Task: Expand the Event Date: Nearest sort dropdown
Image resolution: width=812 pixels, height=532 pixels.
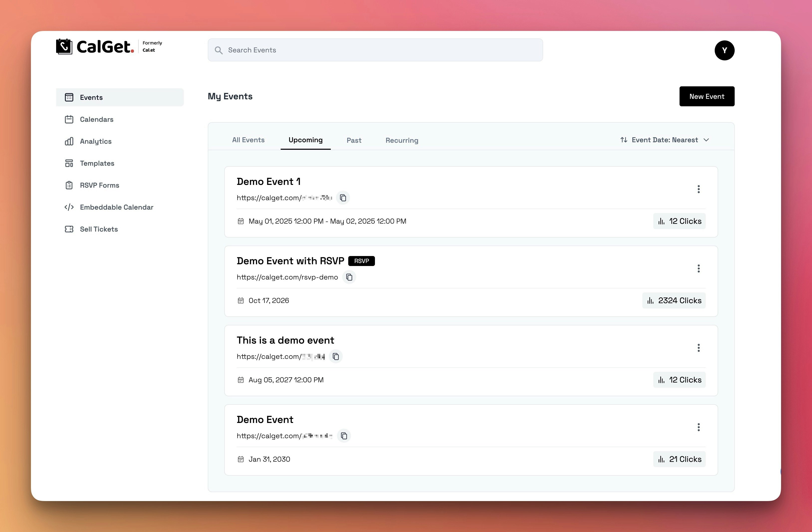Action: (x=664, y=140)
